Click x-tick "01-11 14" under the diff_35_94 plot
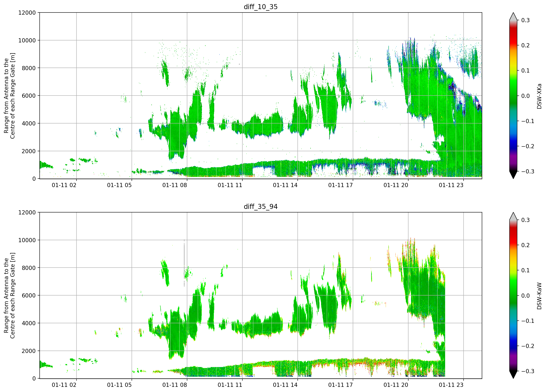Viewport: 546px width, 392px height. click(x=285, y=385)
